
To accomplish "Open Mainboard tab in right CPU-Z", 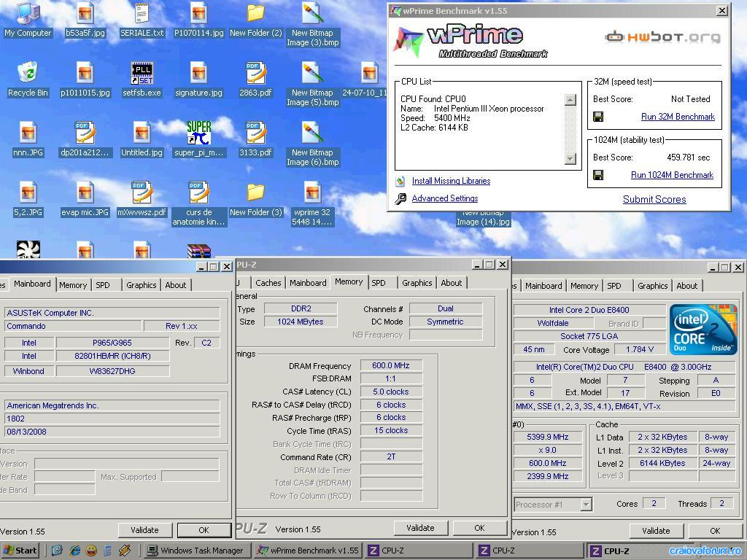I will 543,286.
